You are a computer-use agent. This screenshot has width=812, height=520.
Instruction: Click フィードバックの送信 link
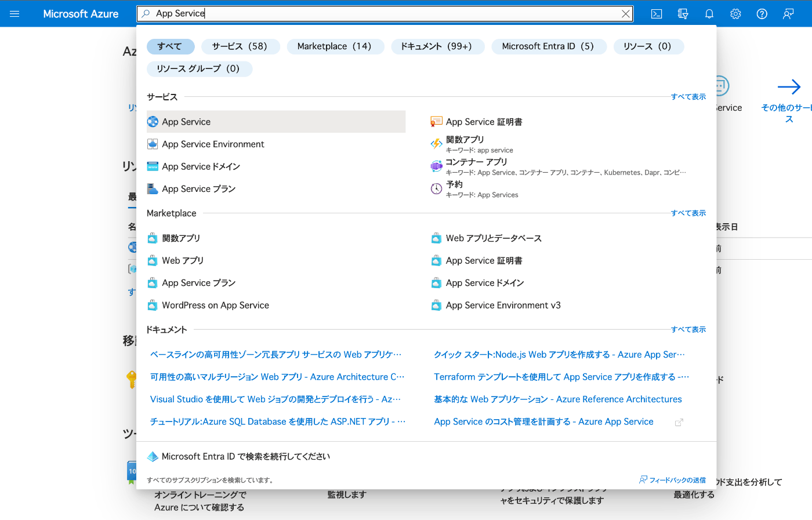[x=673, y=480]
